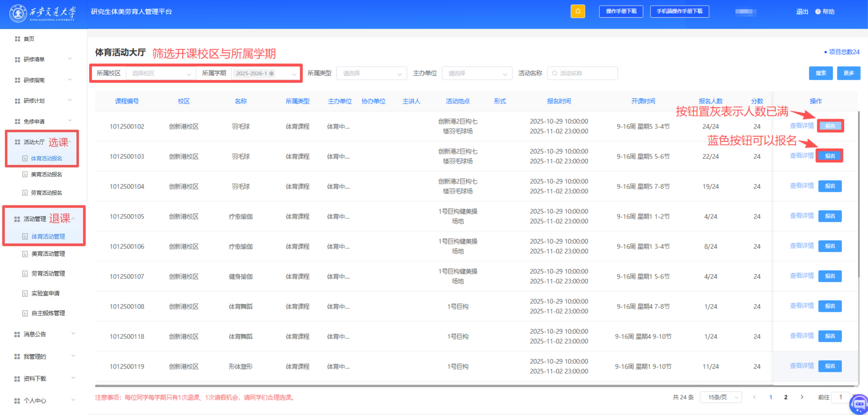The height and width of the screenshot is (415, 868).
Task: Click the yellow notification bell icon
Action: (577, 11)
